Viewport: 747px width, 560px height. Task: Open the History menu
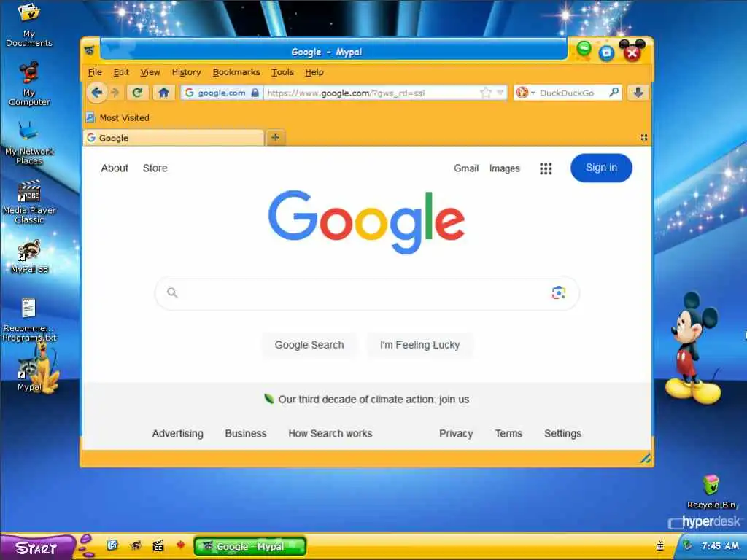pos(186,72)
